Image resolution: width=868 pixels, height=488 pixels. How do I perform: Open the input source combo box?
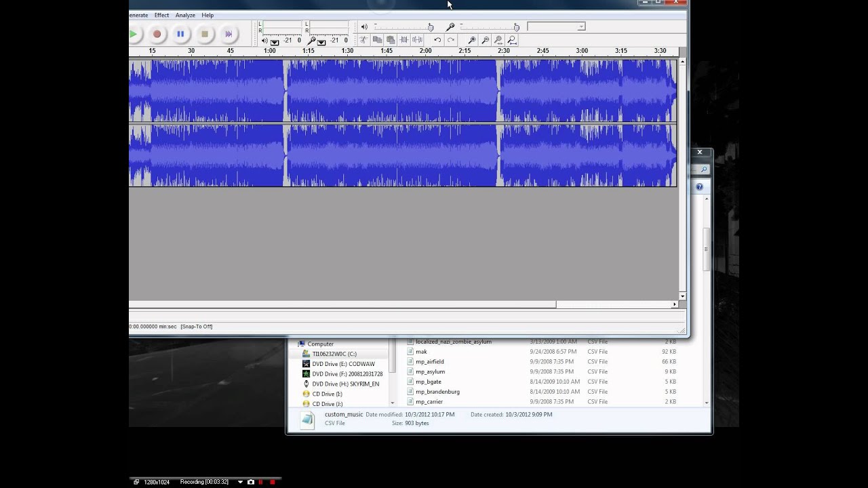tap(555, 26)
